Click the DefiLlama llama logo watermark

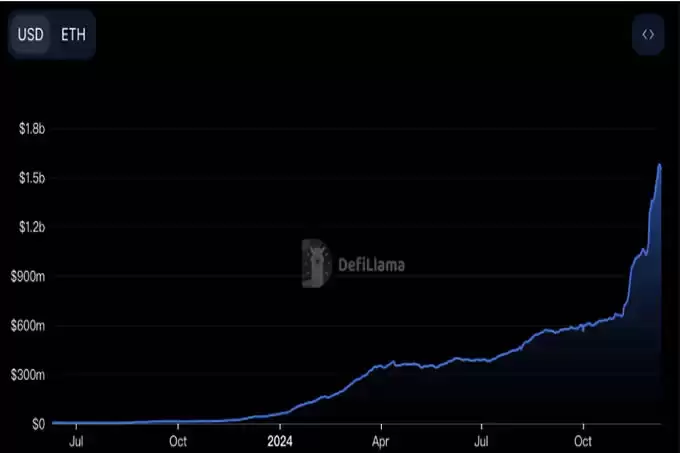point(317,263)
